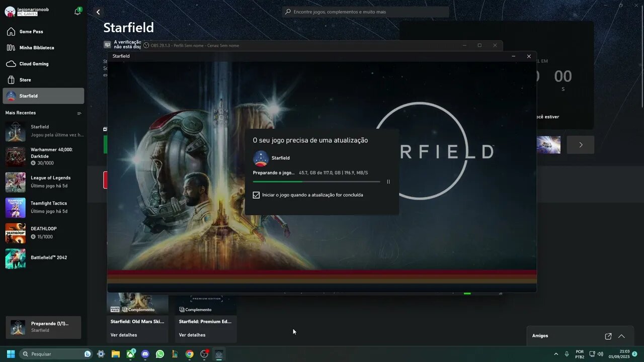The width and height of the screenshot is (644, 362).
Task: Click the library books icon
Action: click(x=11, y=48)
